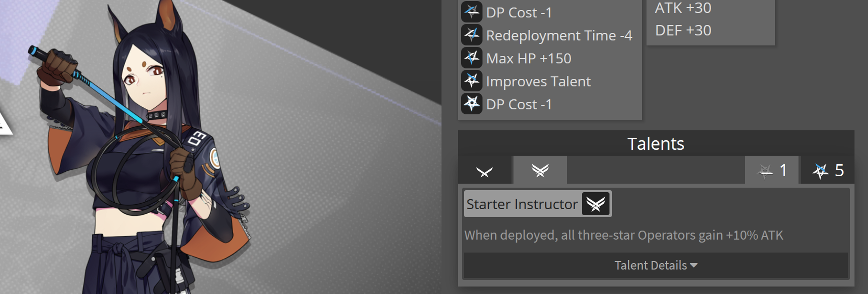Click the Redeployment Time -4 text
The width and height of the screenshot is (868, 294).
click(559, 35)
